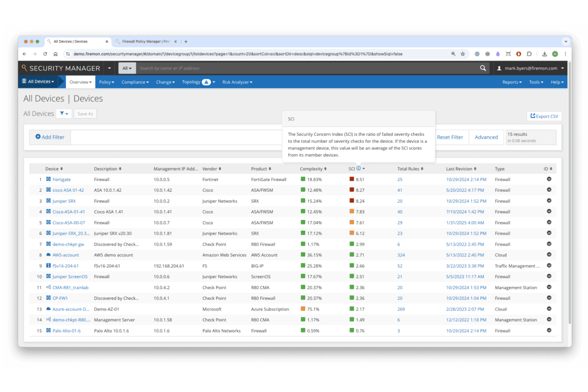Viewport: 588px width, 392px height.
Task: Toggle the Topology map switch
Action: click(207, 82)
